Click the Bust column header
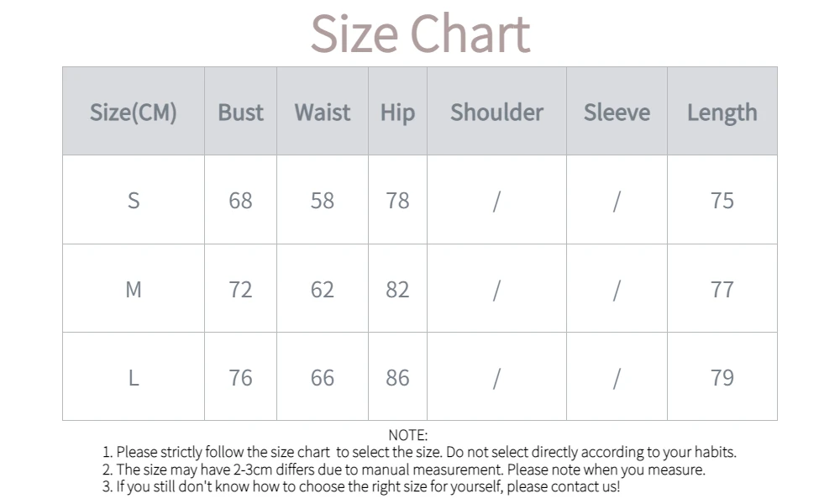Image resolution: width=840 pixels, height=504 pixels. coord(240,113)
